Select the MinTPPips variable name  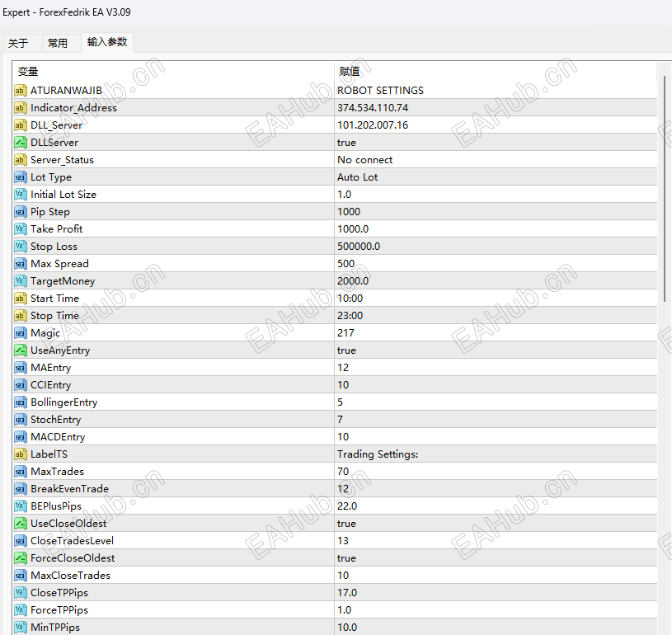55,628
